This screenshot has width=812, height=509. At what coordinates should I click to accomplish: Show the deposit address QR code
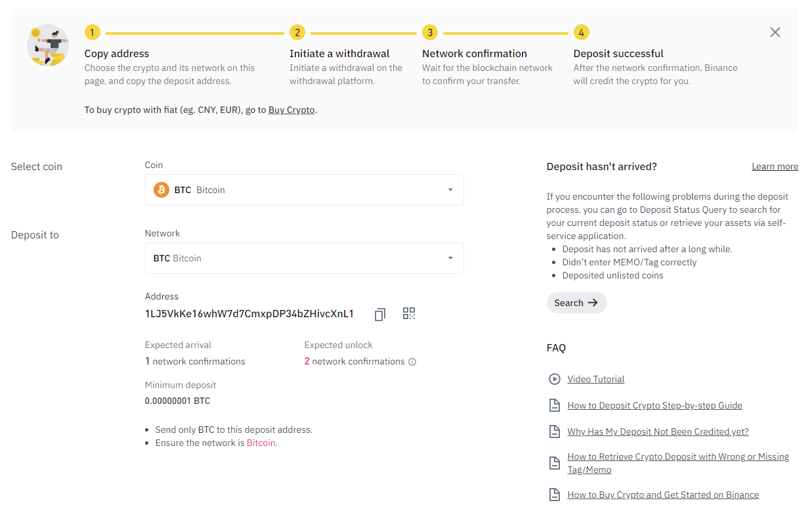409,314
